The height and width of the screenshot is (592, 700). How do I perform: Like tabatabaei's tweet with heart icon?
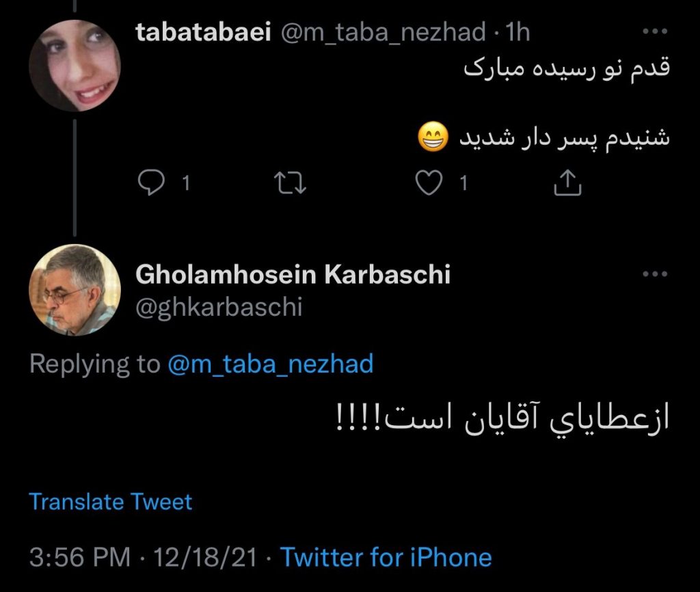(429, 183)
